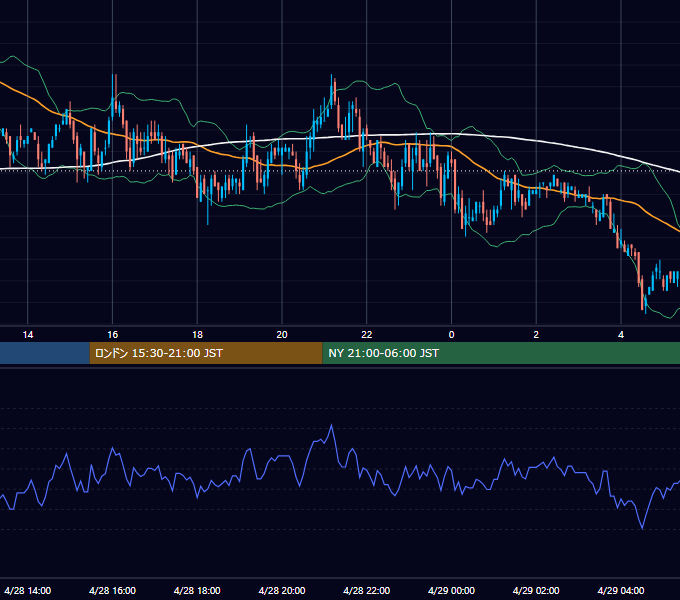Click the 22 hour label on price chart axis
Viewport: 680px width, 600px height.
click(367, 335)
